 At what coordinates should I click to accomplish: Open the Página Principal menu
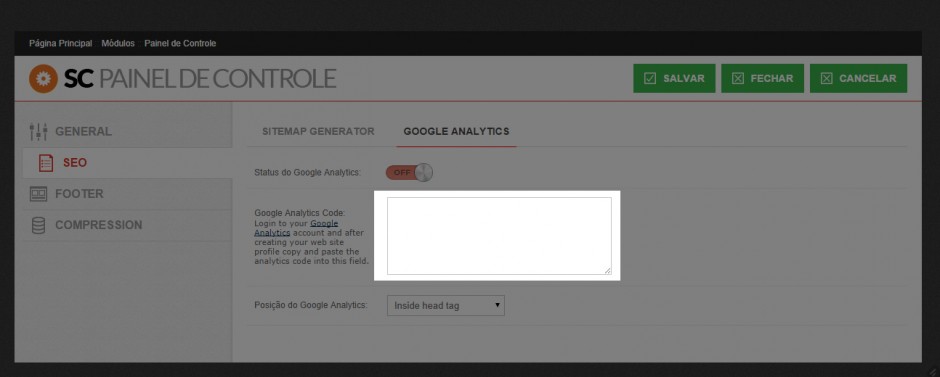pos(61,44)
